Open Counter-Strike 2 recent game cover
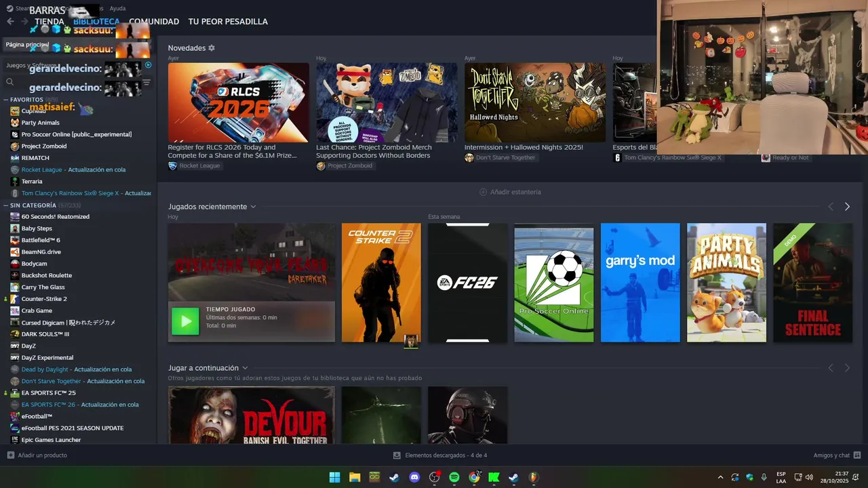868x488 pixels. (381, 283)
